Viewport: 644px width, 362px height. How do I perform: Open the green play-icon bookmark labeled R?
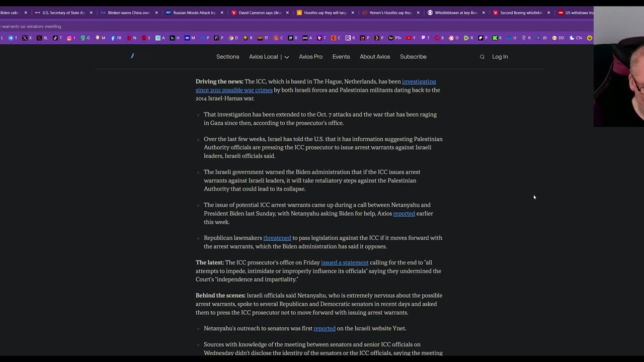(468, 38)
